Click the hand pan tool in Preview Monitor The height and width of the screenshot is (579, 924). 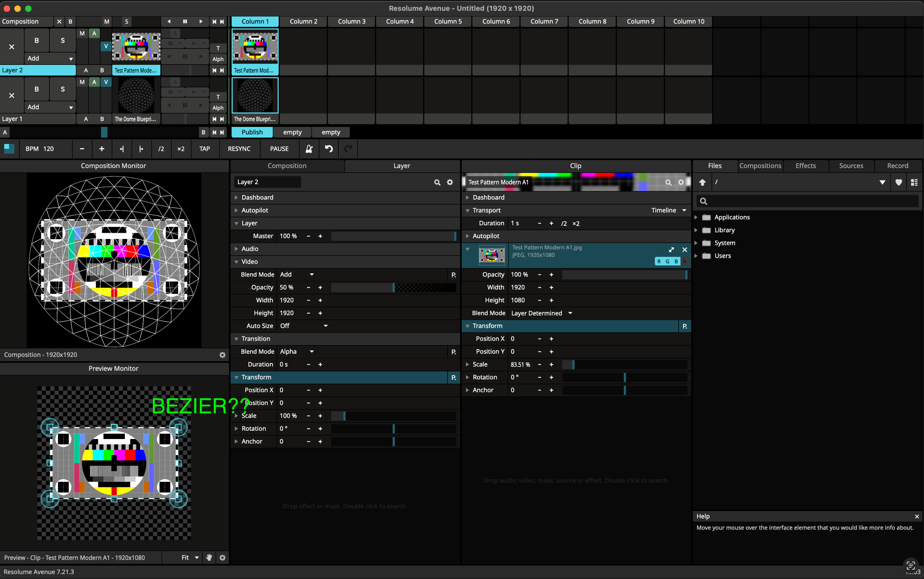pos(209,558)
